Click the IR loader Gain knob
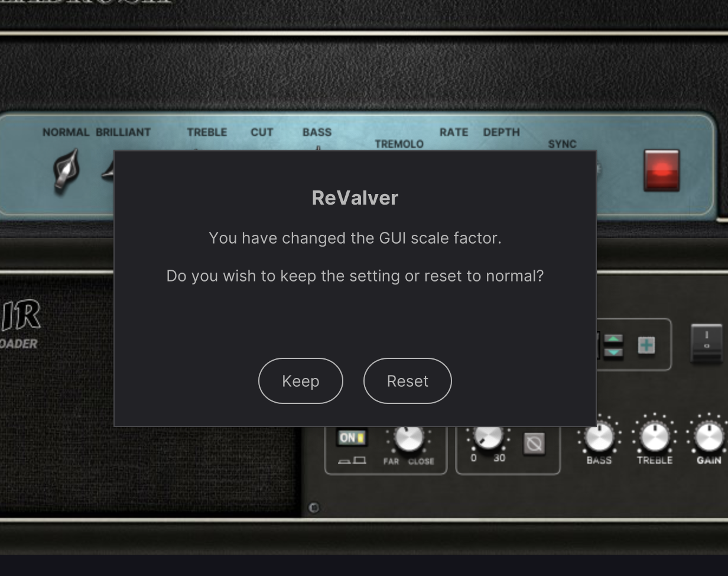The image size is (728, 576). (x=708, y=438)
